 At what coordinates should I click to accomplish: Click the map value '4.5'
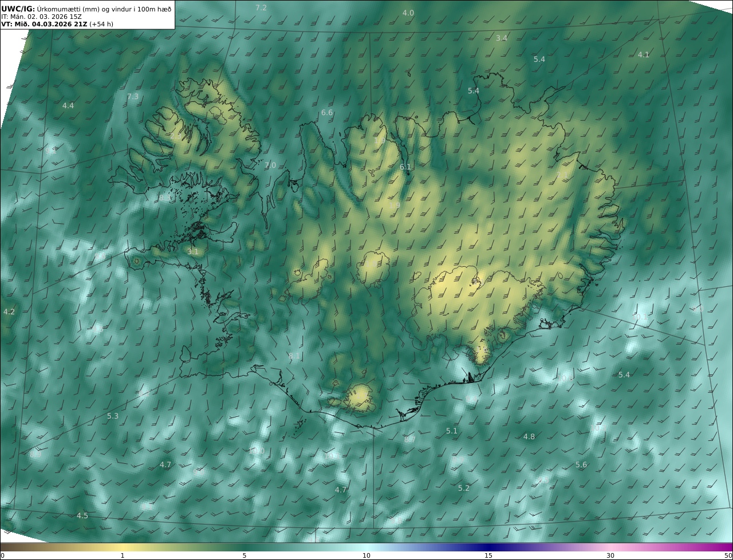point(82,515)
